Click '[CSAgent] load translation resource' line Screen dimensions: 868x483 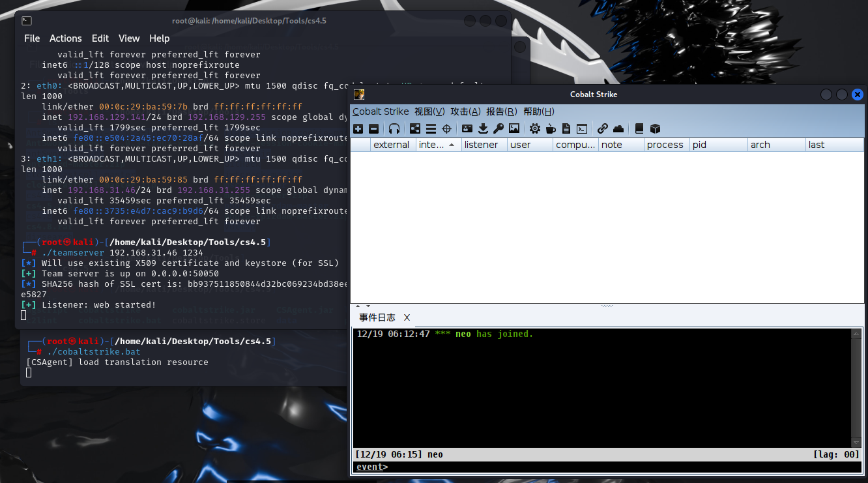(x=117, y=362)
